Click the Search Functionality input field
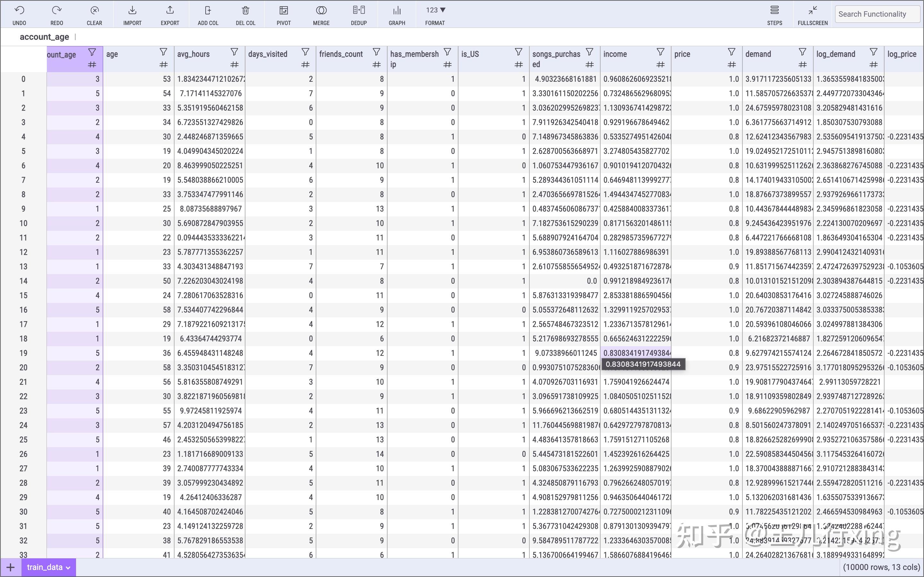This screenshot has height=577, width=924. coord(877,14)
